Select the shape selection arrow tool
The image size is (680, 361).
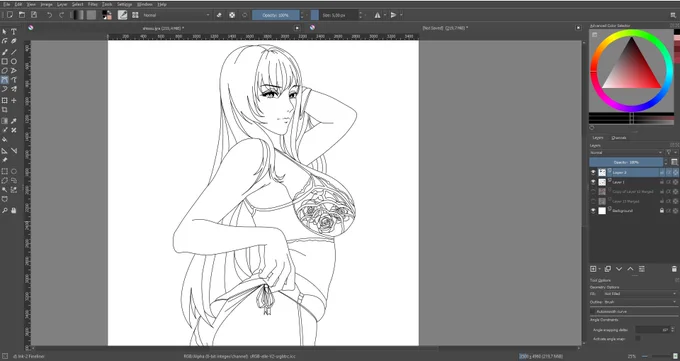(x=5, y=31)
